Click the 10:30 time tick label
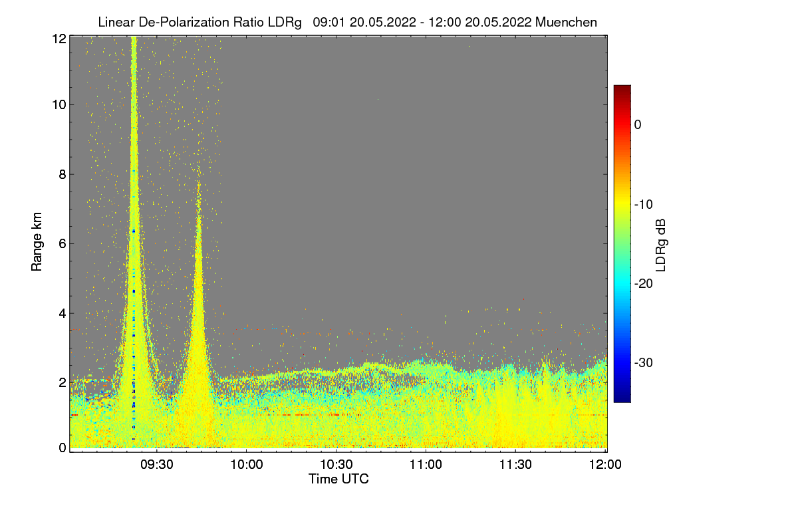This screenshot has height=532, width=798. [x=336, y=464]
